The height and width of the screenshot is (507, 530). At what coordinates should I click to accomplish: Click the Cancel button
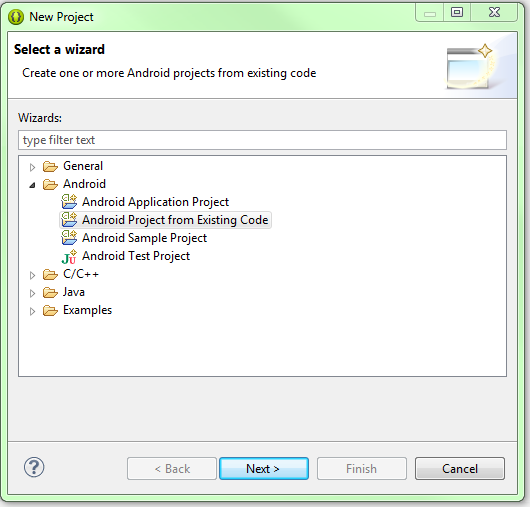(460, 468)
